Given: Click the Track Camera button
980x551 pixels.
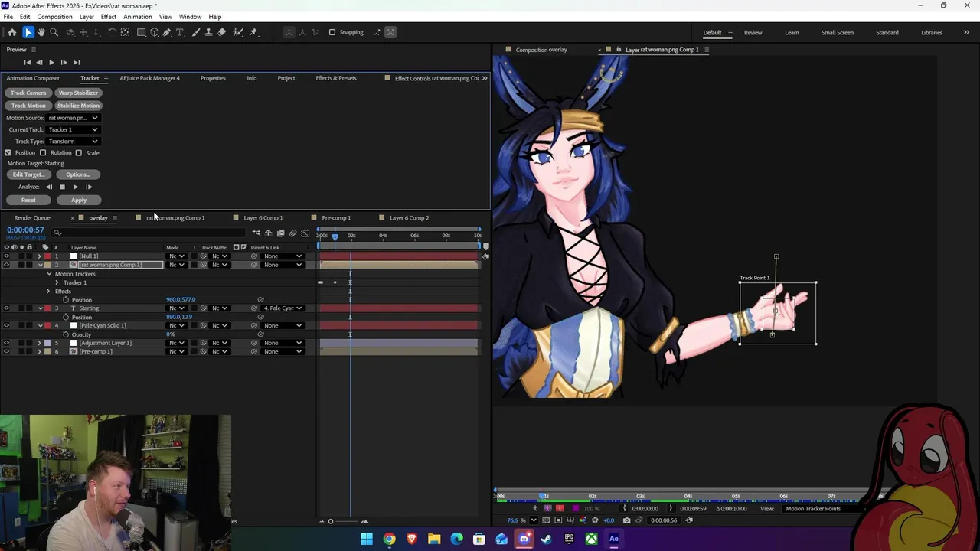Looking at the screenshot, I should [28, 93].
